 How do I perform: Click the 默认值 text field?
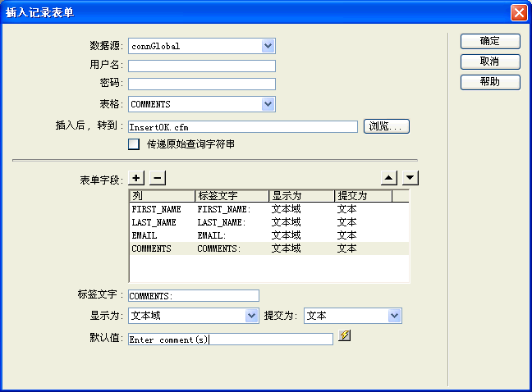[230, 340]
